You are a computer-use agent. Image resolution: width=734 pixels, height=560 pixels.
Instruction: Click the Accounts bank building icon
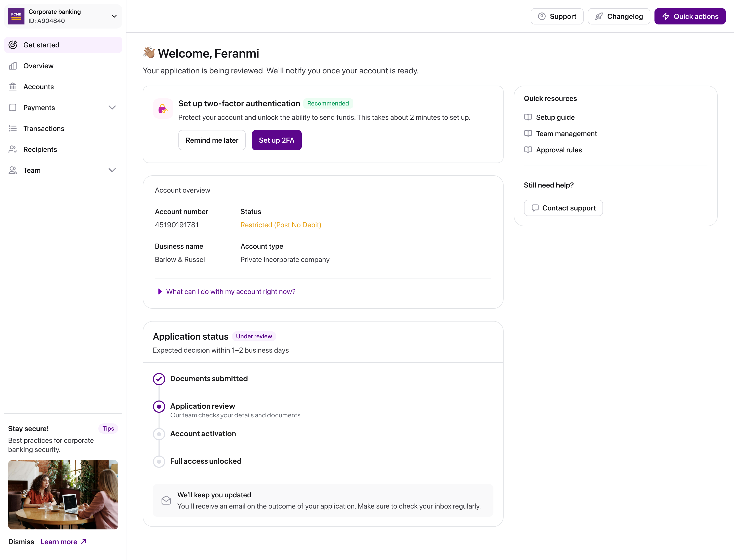(x=13, y=87)
